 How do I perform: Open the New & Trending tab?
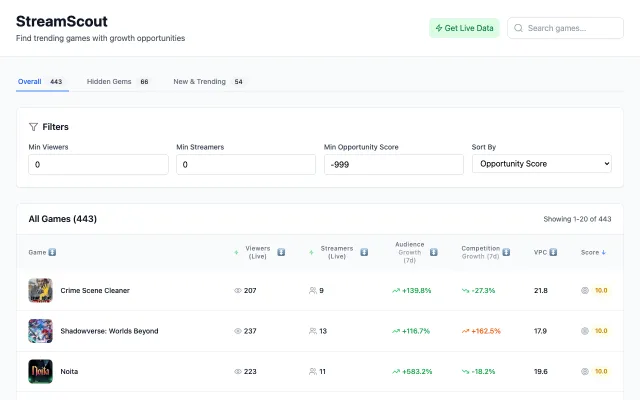click(x=208, y=82)
